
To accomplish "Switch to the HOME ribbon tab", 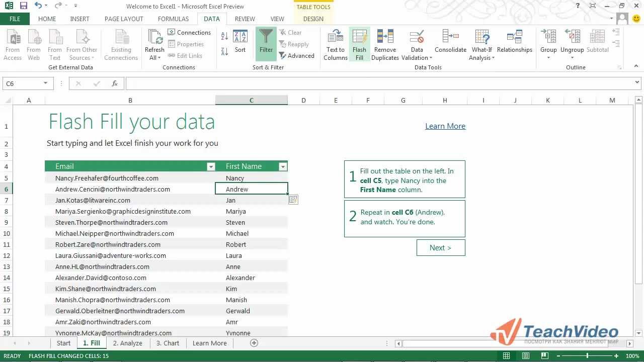I will point(47,19).
